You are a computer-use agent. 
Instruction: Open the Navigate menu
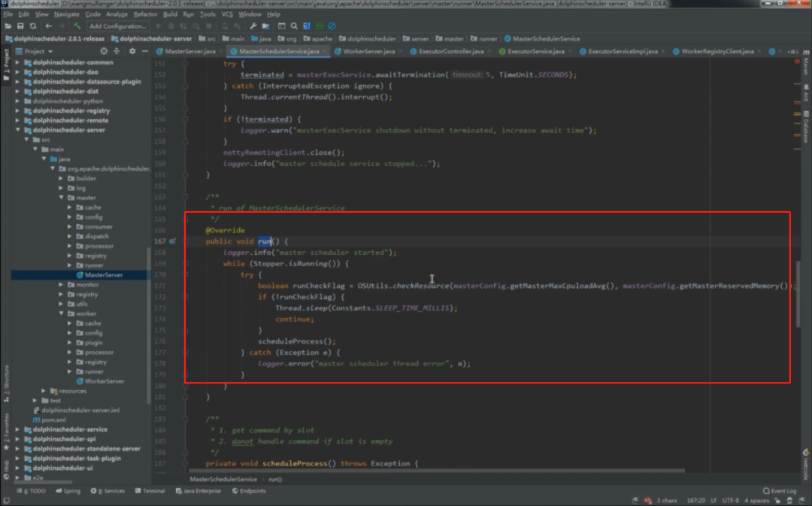[x=66, y=14]
